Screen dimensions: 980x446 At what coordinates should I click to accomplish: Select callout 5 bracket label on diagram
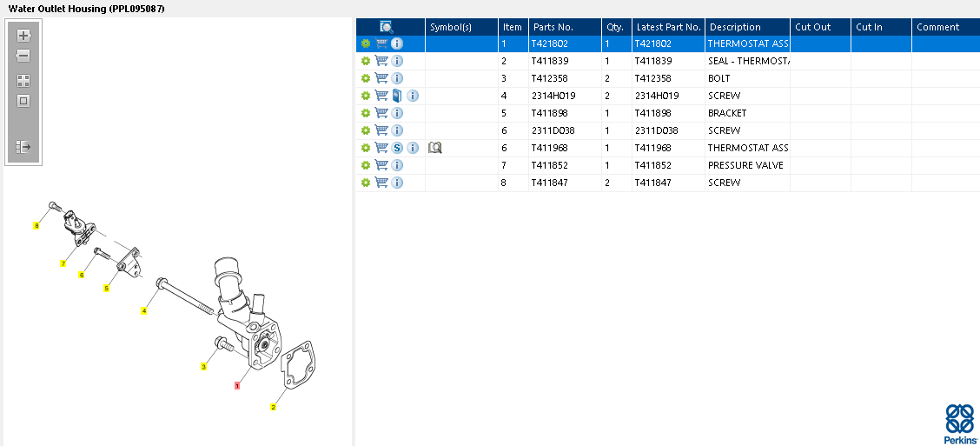pyautogui.click(x=106, y=289)
